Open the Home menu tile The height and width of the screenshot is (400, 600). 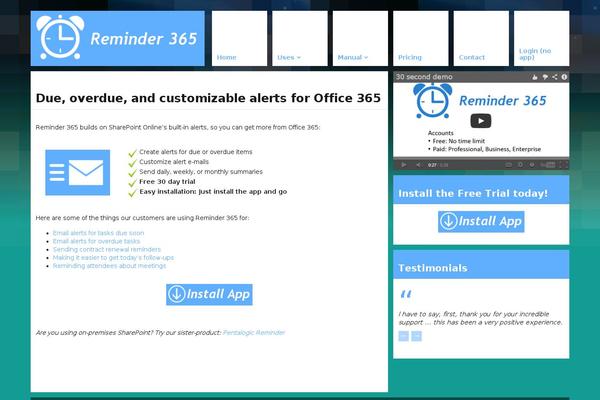click(240, 38)
